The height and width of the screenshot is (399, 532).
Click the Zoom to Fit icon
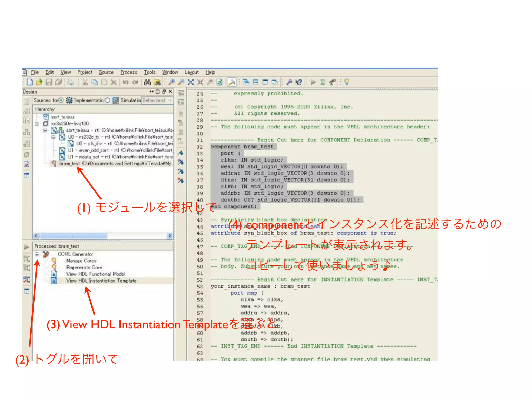[x=191, y=82]
